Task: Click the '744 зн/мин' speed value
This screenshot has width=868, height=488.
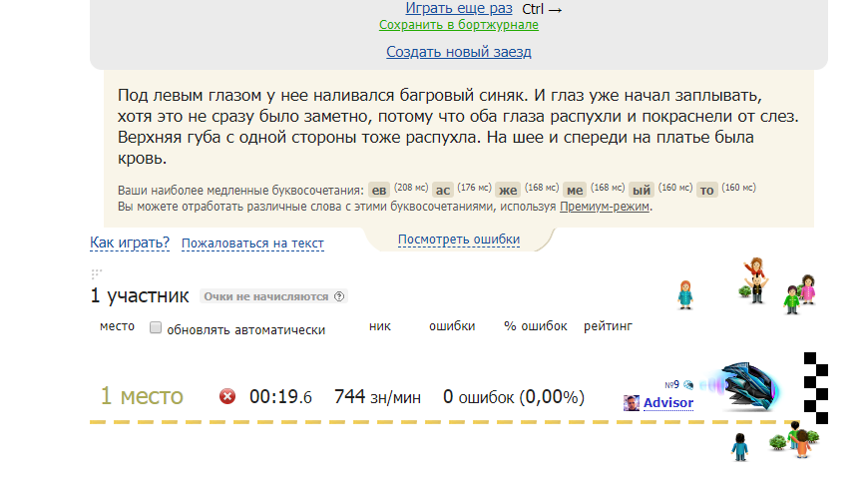Action: [377, 396]
